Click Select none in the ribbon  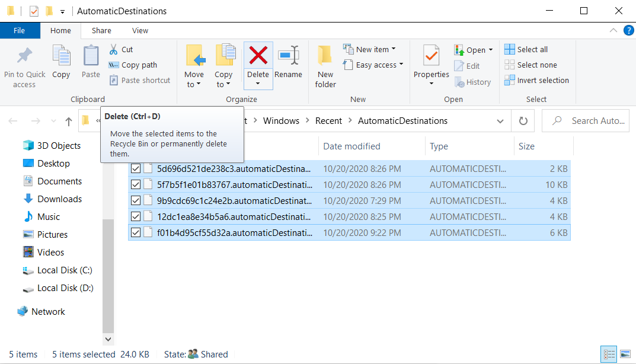536,65
